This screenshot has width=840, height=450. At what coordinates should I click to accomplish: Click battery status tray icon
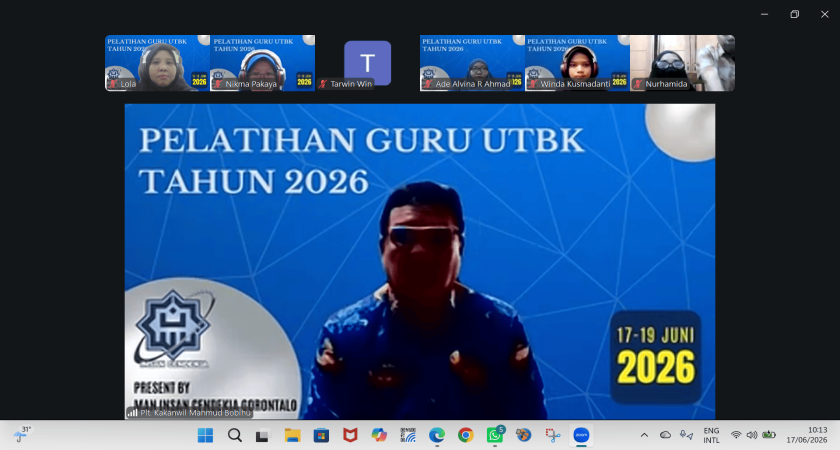pos(769,435)
